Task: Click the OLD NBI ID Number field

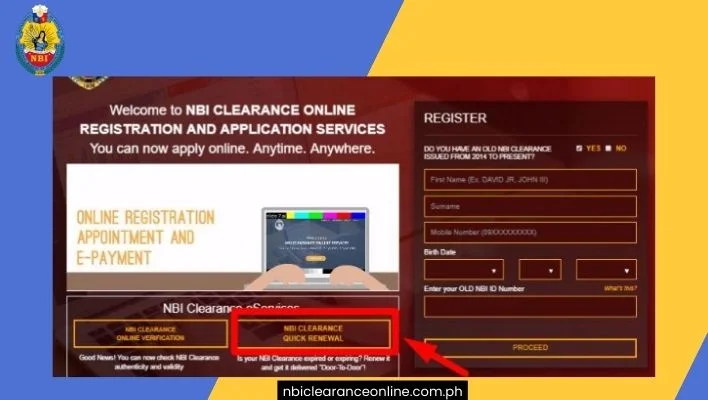Action: tap(530, 307)
